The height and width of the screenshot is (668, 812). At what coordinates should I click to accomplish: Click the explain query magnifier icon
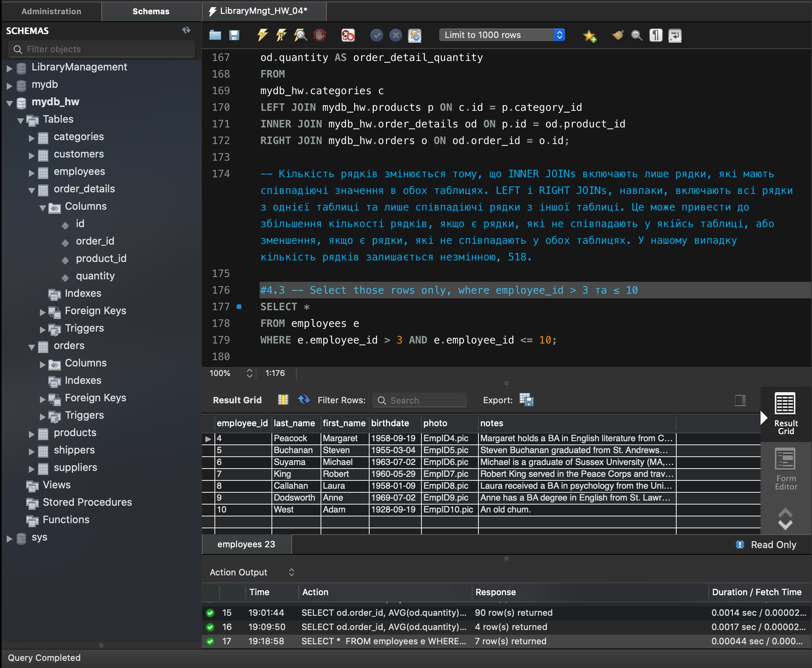tap(300, 35)
